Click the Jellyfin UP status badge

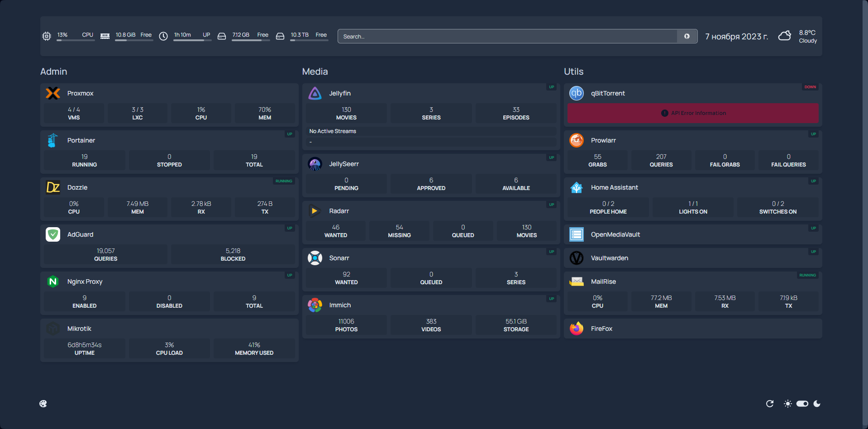(x=551, y=87)
